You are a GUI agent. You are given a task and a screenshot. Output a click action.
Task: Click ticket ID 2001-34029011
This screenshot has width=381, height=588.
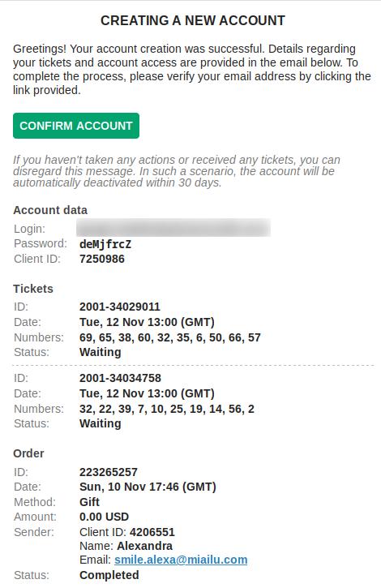click(120, 307)
